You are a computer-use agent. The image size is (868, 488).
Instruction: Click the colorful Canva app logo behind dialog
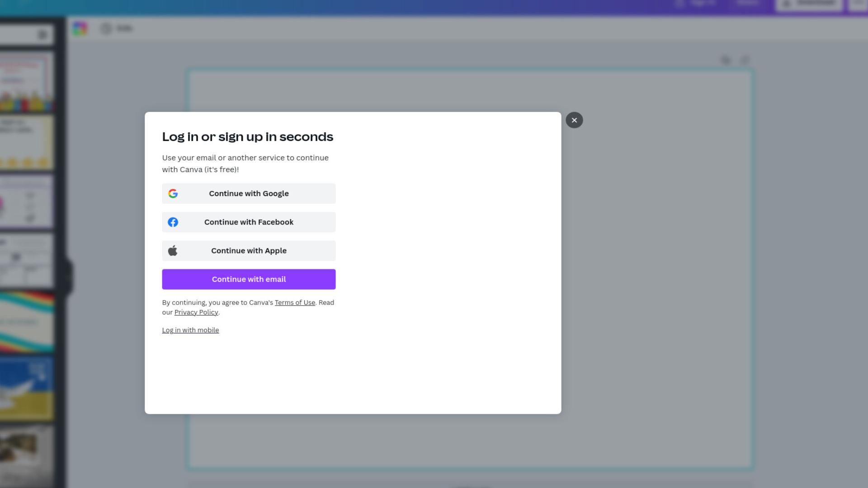(80, 28)
